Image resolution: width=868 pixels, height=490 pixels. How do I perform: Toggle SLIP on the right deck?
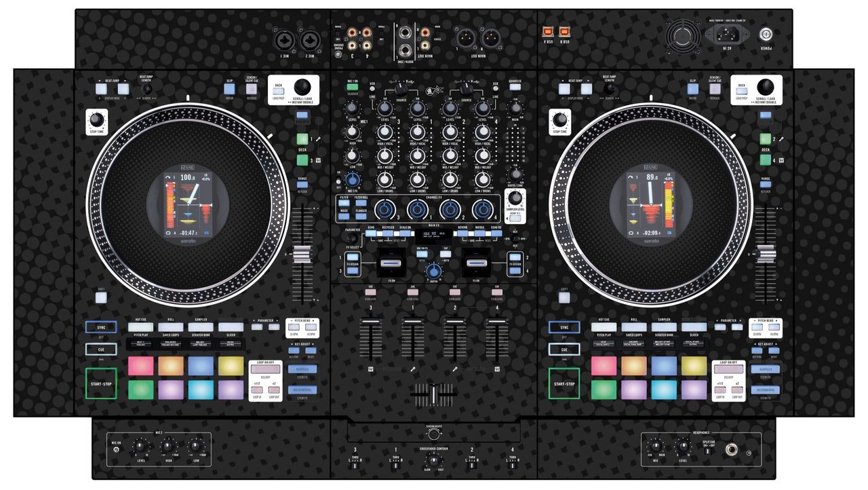(693, 88)
